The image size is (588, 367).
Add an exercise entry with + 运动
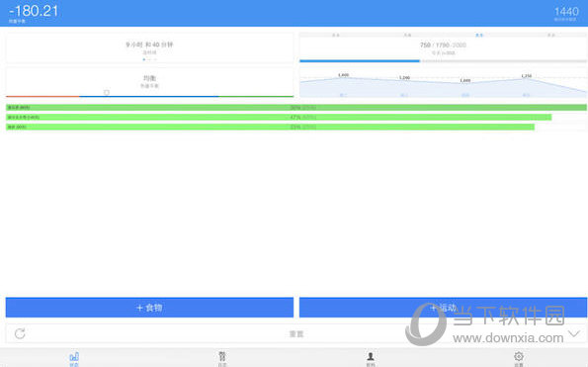pos(443,308)
